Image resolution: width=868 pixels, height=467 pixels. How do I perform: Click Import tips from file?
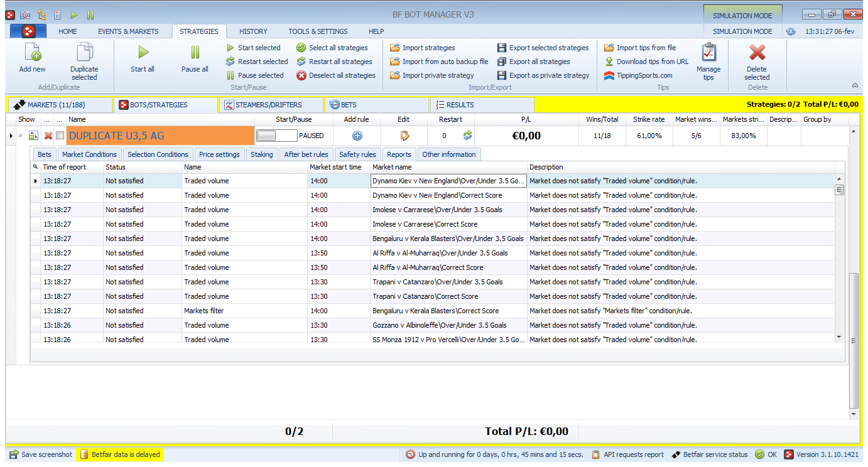click(x=641, y=48)
